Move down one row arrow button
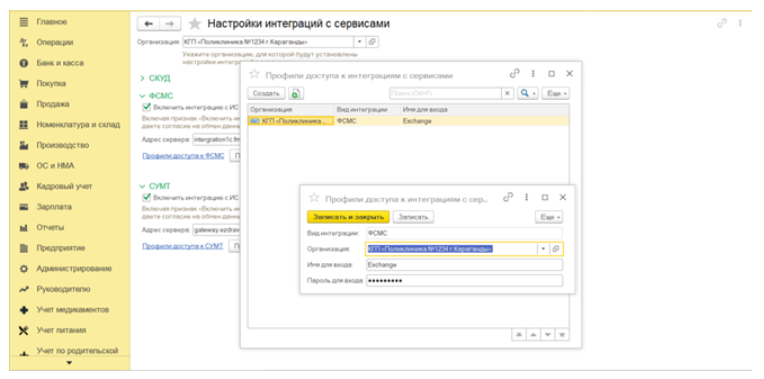This screenshot has width=764, height=379. pyautogui.click(x=548, y=335)
